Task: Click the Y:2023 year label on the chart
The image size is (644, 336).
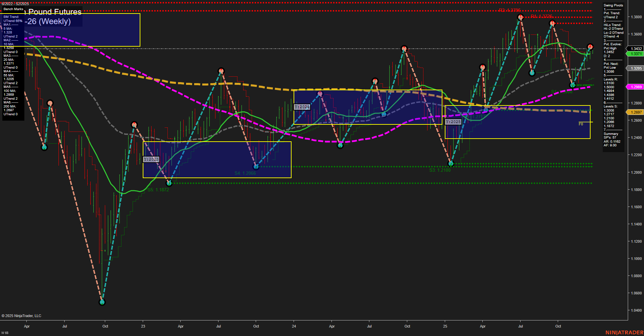Action: click(151, 159)
